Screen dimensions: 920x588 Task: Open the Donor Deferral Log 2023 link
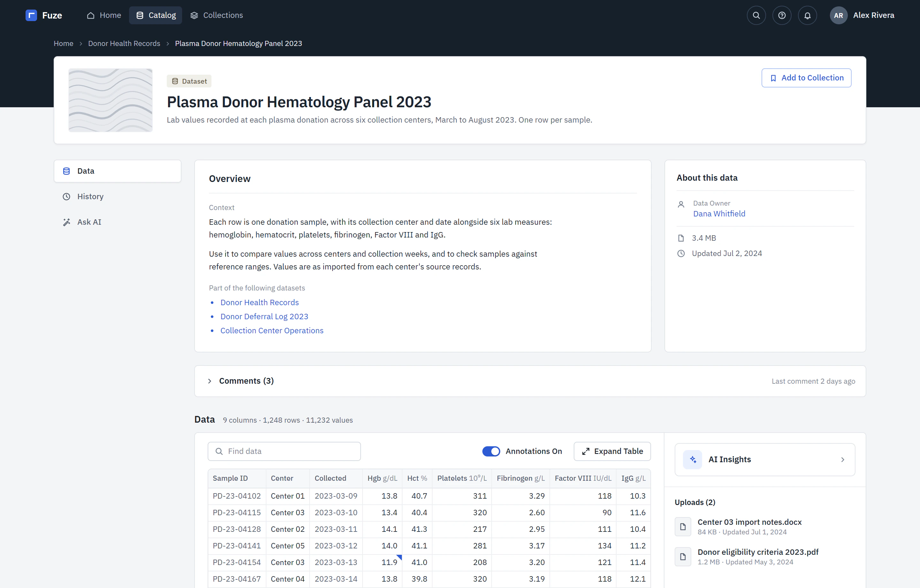pyautogui.click(x=264, y=317)
